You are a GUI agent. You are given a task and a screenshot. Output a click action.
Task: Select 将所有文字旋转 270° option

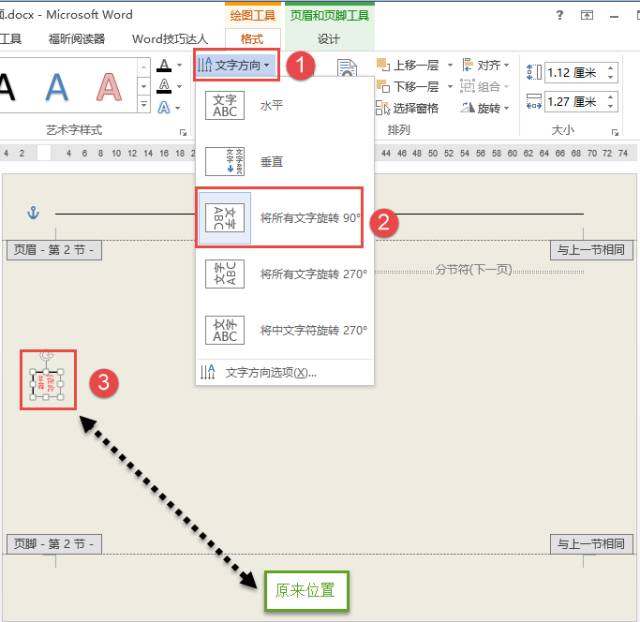(x=284, y=274)
